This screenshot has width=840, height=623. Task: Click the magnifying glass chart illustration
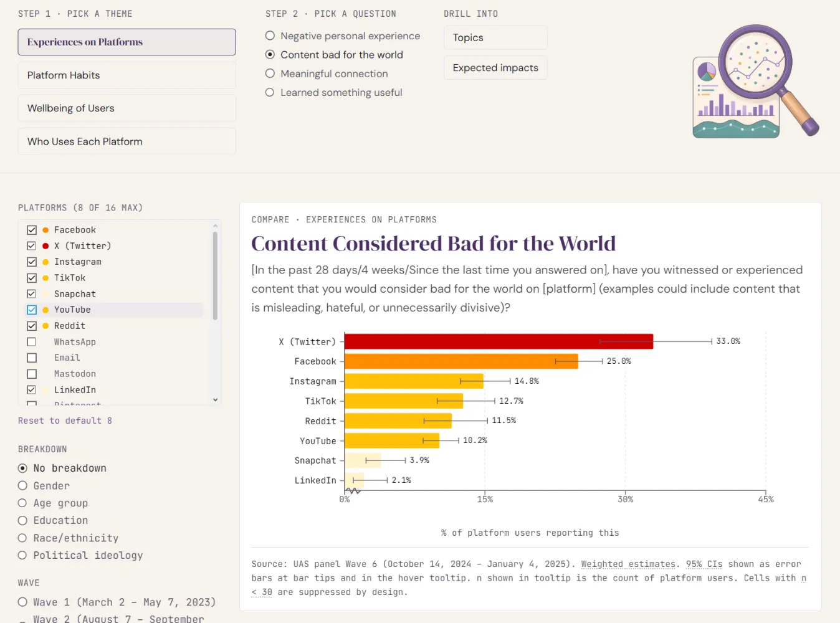point(756,82)
